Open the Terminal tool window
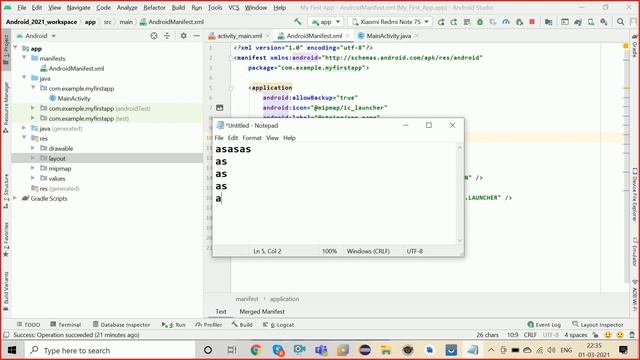Viewport: 640px width, 360px height. pyautogui.click(x=66, y=324)
